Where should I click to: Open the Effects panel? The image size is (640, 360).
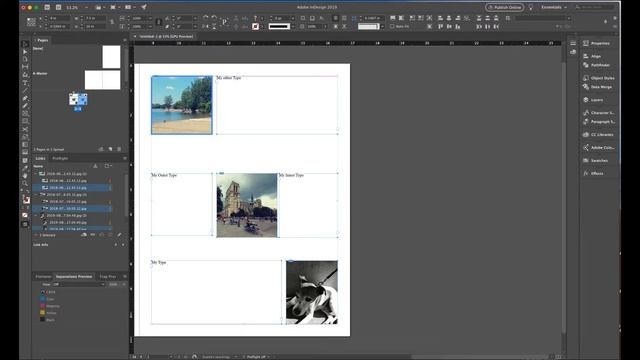[x=593, y=173]
